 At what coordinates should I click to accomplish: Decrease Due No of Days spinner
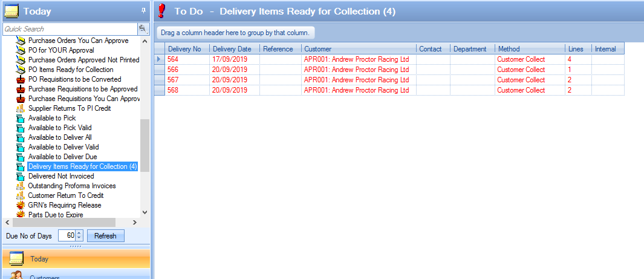[x=79, y=238]
